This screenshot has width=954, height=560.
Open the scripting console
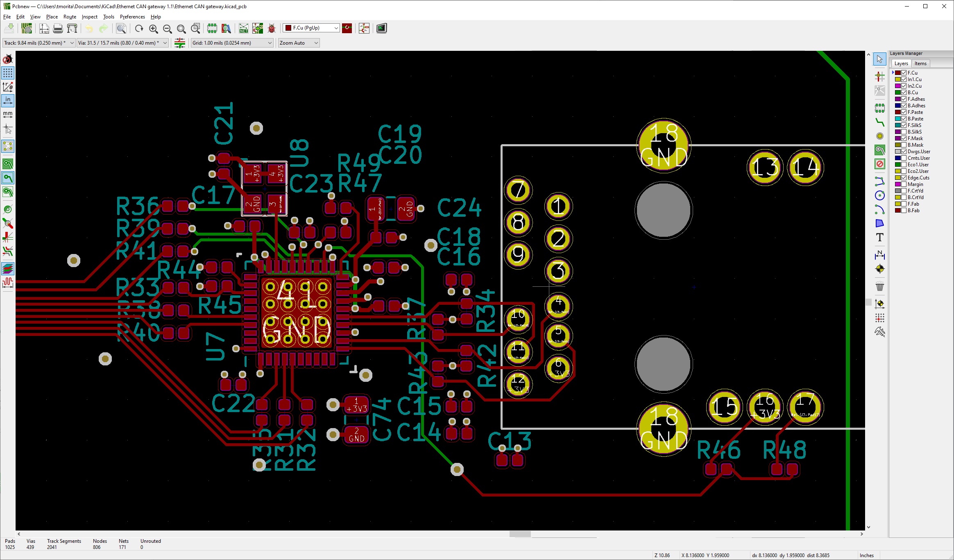point(382,28)
